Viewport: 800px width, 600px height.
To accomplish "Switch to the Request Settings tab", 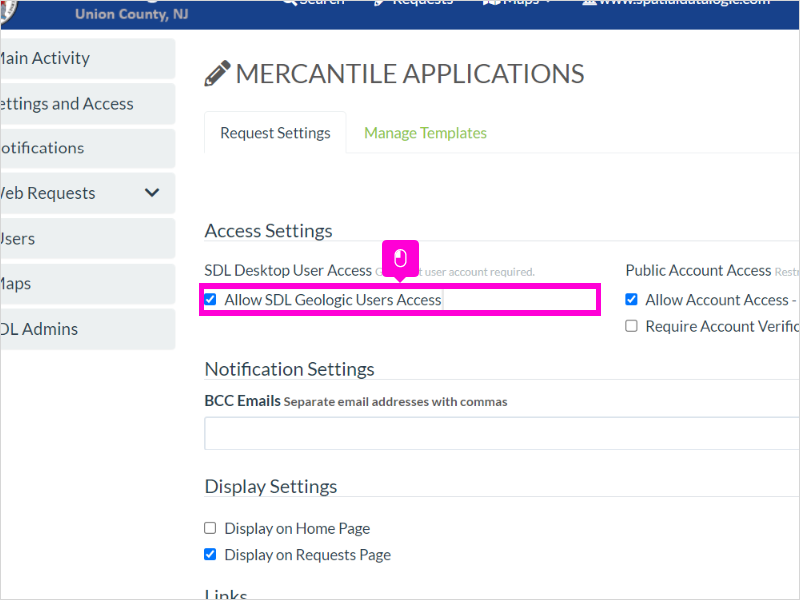I will [276, 133].
